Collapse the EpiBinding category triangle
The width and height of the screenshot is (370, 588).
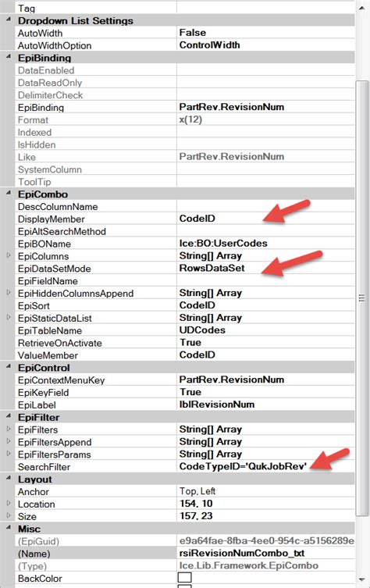click(9, 57)
